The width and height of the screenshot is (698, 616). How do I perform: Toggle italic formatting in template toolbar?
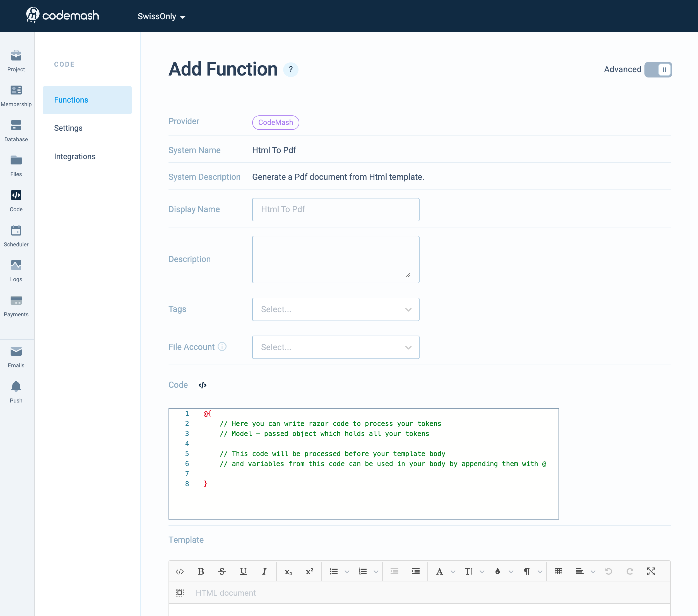coord(264,572)
